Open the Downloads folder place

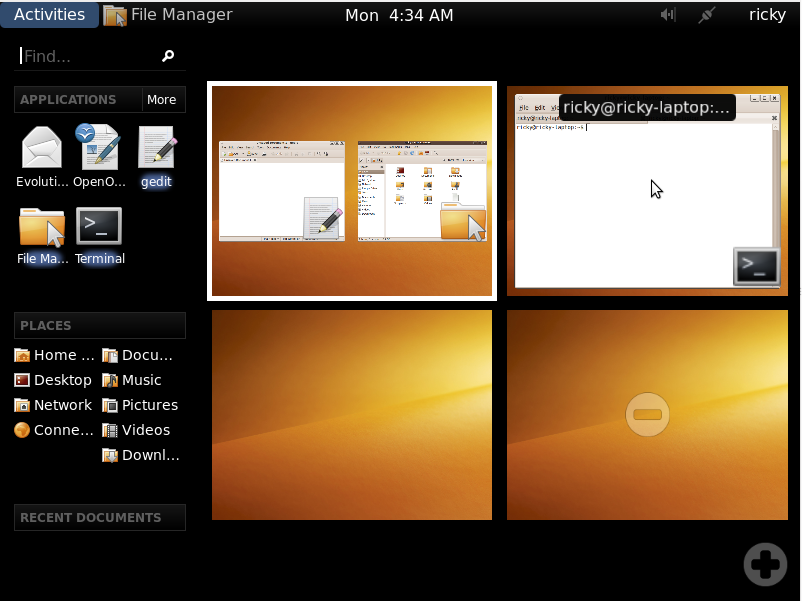pos(141,455)
